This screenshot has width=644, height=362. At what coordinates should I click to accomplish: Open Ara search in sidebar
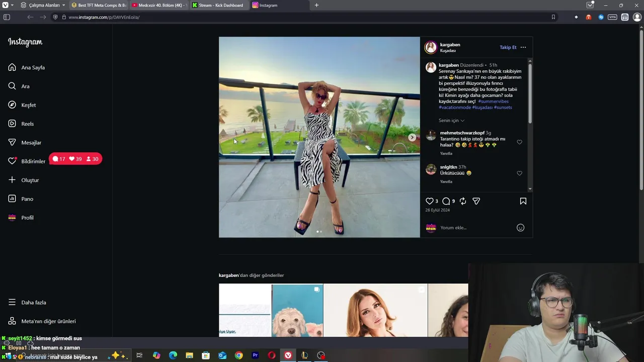coord(19,86)
